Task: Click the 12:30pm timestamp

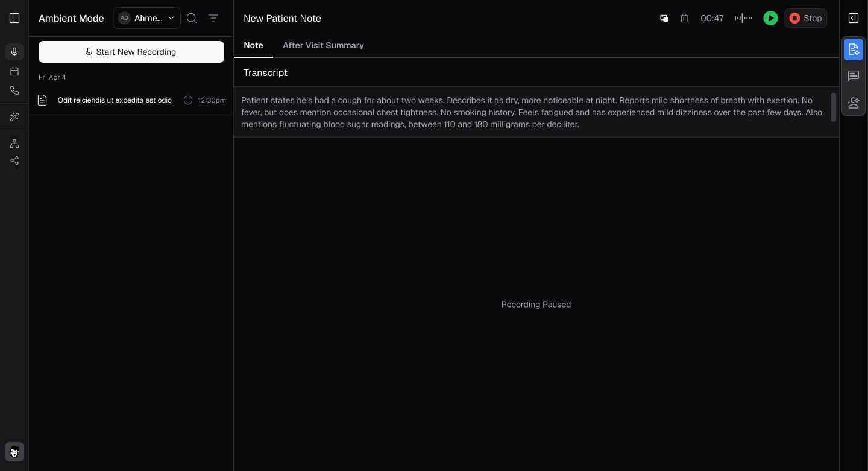Action: point(212,100)
